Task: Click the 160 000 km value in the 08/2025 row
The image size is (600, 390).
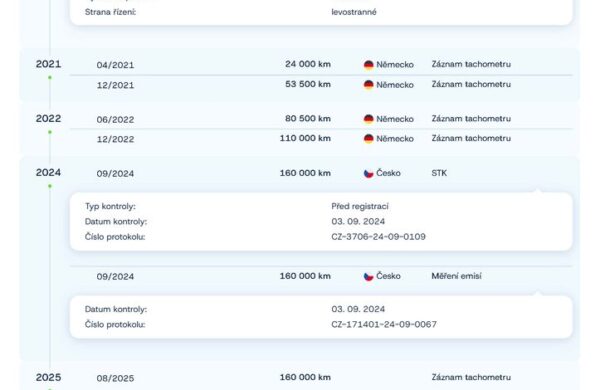Action: pyautogui.click(x=305, y=377)
